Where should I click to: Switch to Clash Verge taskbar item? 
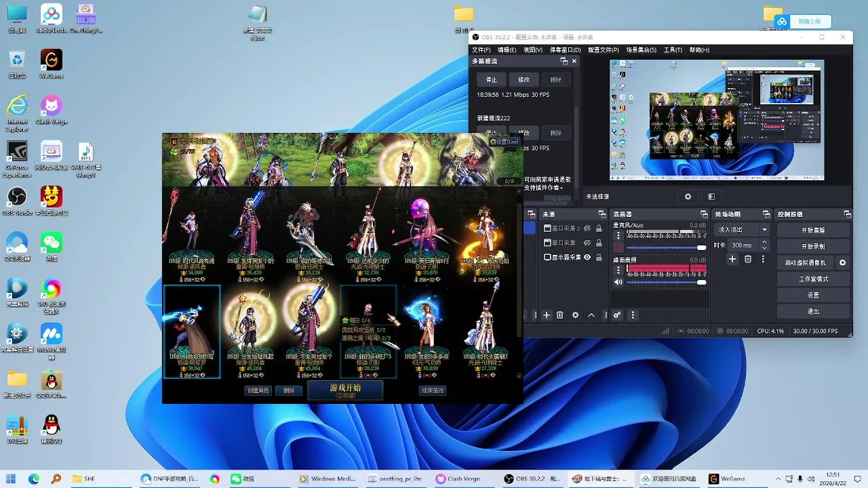[x=458, y=479]
